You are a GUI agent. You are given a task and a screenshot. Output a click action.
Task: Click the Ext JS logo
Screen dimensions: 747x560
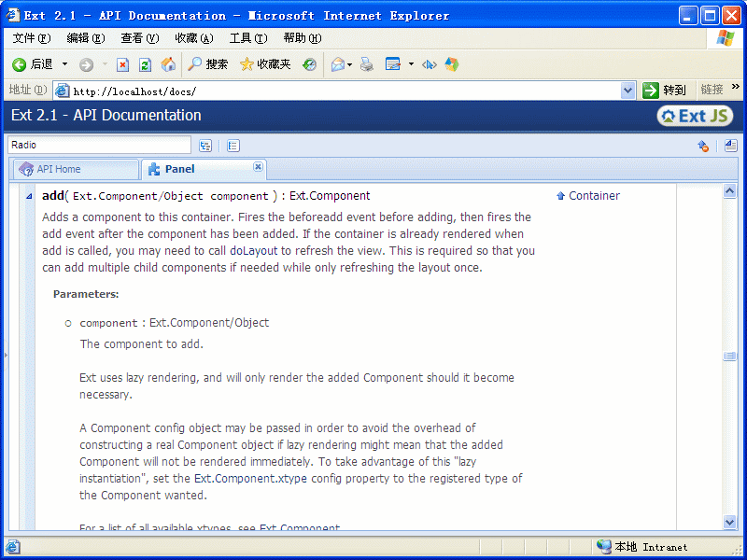[695, 116]
